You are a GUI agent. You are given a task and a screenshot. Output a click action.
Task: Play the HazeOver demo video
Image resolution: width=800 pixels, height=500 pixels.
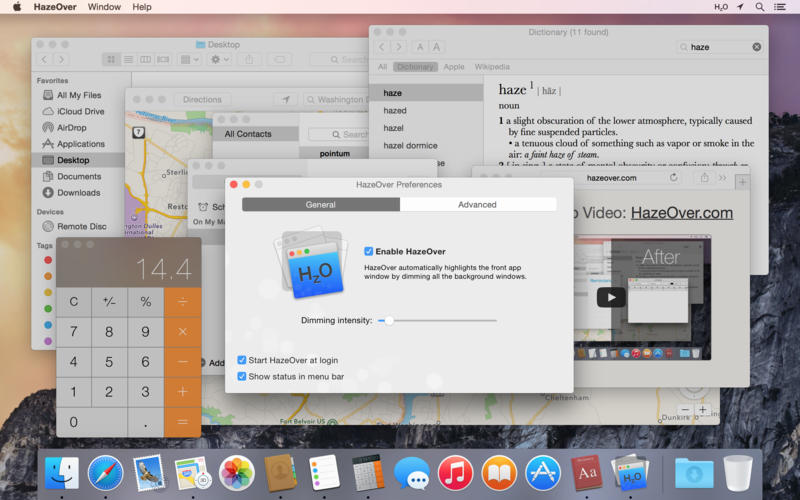tap(611, 297)
